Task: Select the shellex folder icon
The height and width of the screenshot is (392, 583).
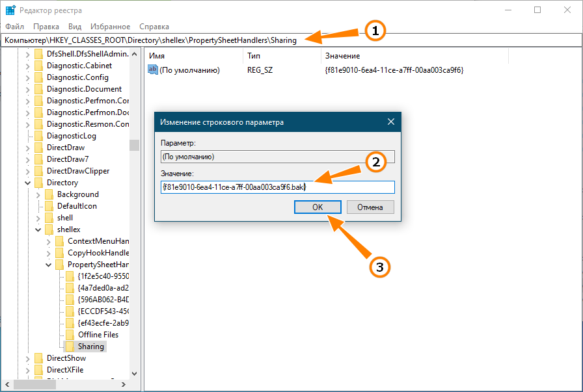Action: [49, 229]
